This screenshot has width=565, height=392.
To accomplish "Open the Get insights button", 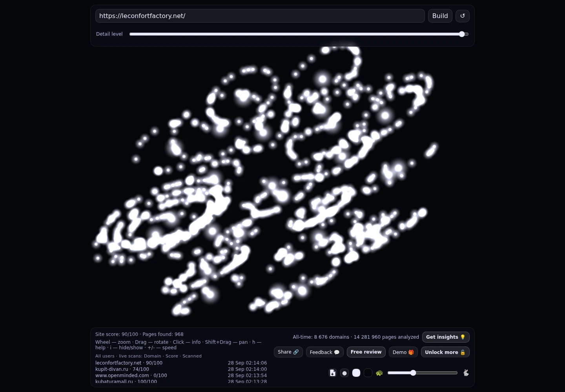I will 446,337.
